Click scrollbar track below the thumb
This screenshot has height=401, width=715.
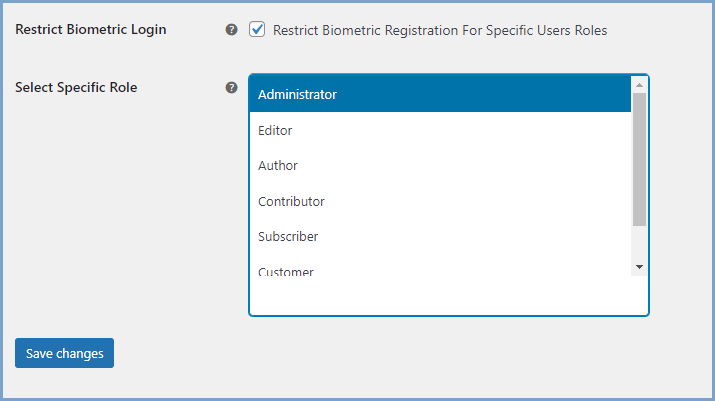pyautogui.click(x=639, y=243)
